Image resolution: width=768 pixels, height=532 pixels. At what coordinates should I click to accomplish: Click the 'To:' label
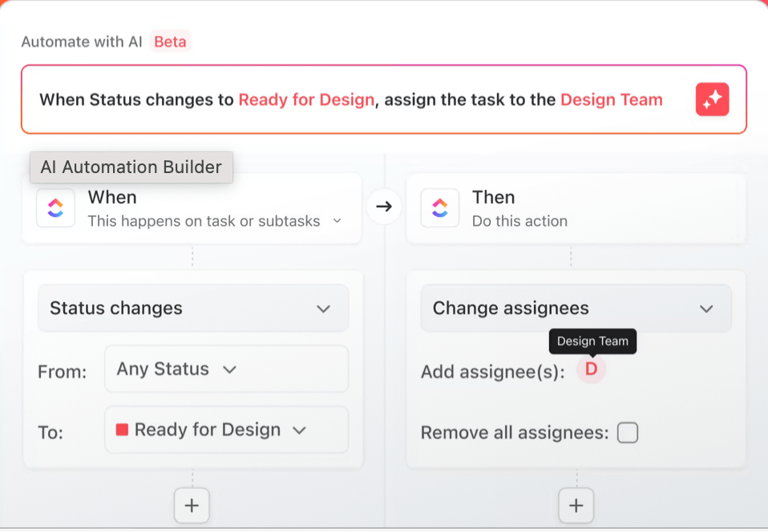tap(51, 433)
